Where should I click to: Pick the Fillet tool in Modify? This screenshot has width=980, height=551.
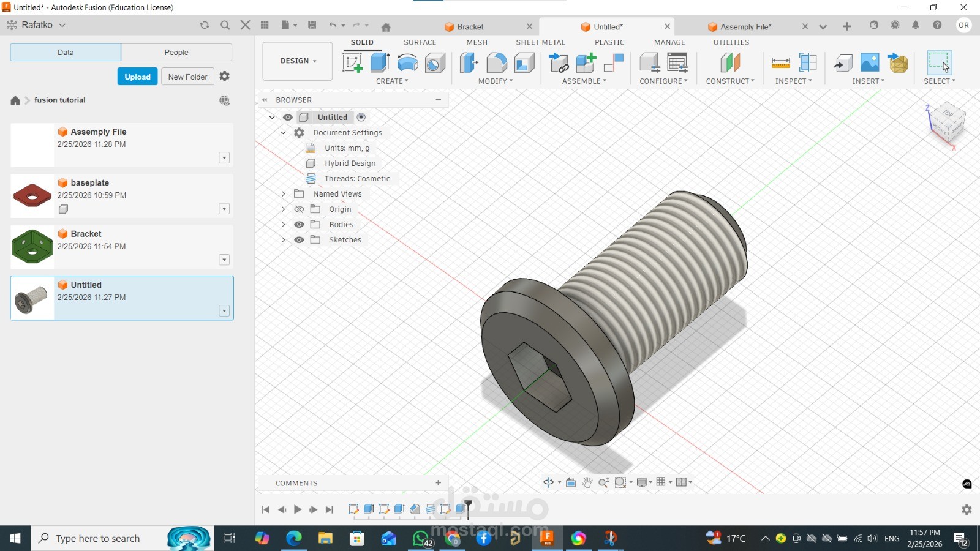[x=497, y=62]
